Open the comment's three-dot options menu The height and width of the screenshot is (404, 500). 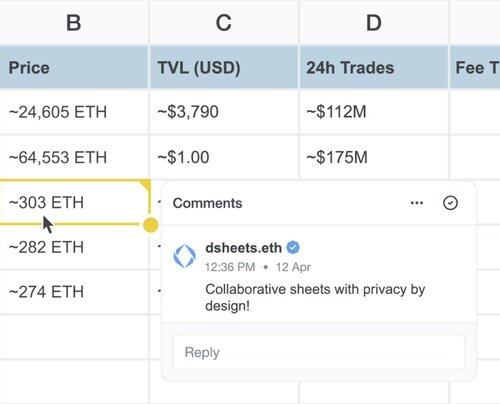tap(417, 203)
